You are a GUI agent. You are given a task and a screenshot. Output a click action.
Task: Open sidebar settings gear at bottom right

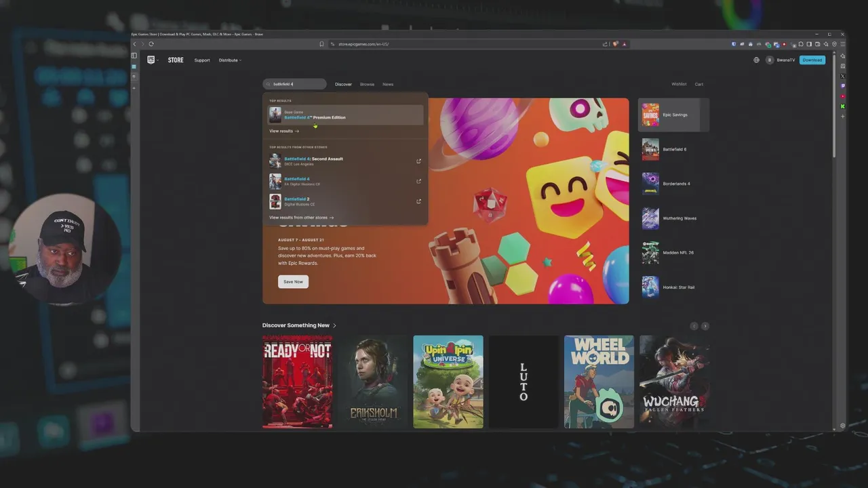[x=843, y=426]
